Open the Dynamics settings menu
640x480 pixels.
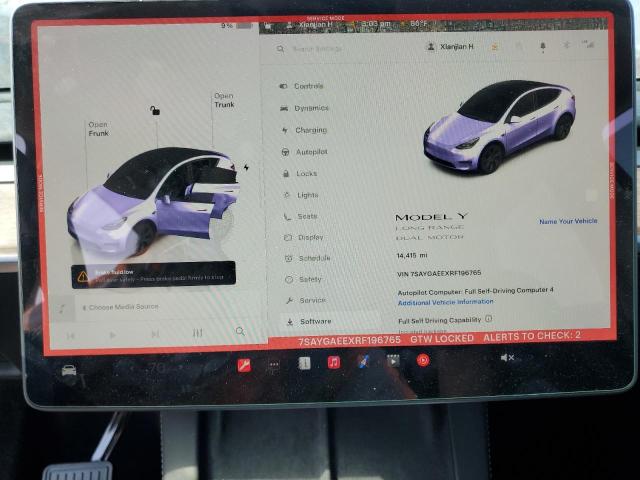304,108
